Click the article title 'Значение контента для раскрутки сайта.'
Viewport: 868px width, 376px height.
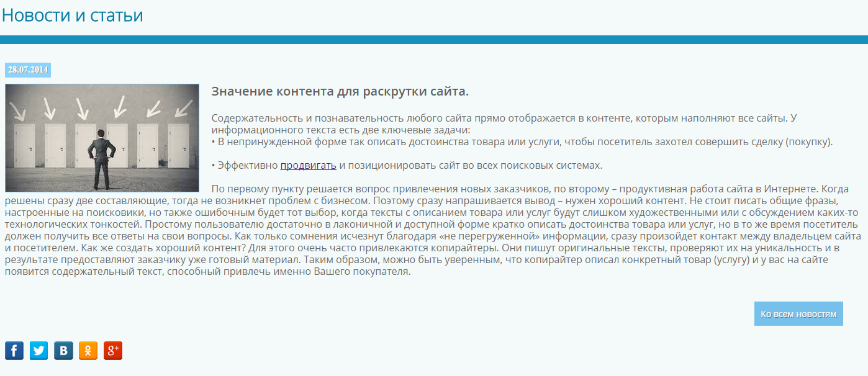point(340,91)
